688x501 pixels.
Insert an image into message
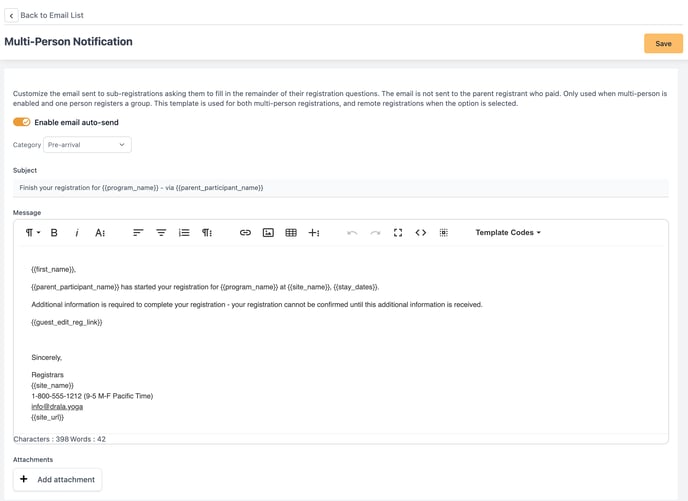coord(268,233)
